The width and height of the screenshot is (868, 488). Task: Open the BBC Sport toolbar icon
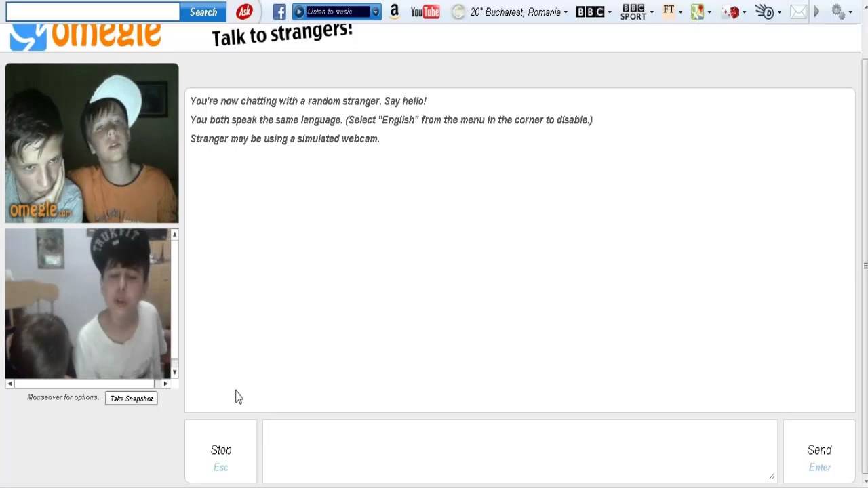[x=633, y=12]
